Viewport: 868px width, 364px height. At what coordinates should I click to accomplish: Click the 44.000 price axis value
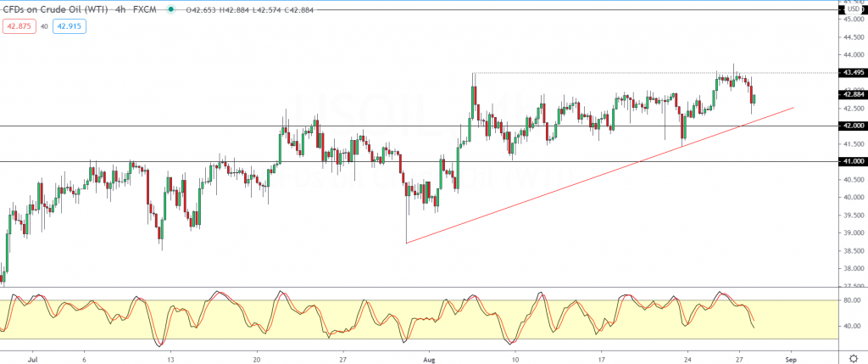(x=853, y=55)
